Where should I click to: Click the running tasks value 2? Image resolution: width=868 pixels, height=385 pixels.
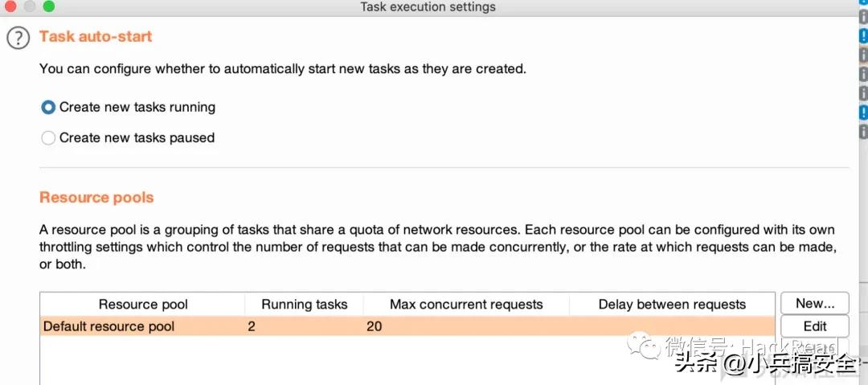point(252,326)
